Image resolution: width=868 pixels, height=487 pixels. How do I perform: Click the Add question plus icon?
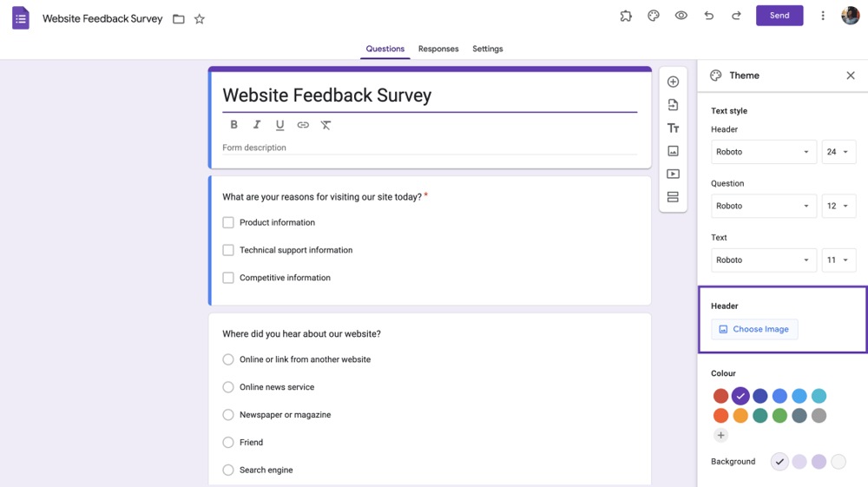pyautogui.click(x=673, y=82)
